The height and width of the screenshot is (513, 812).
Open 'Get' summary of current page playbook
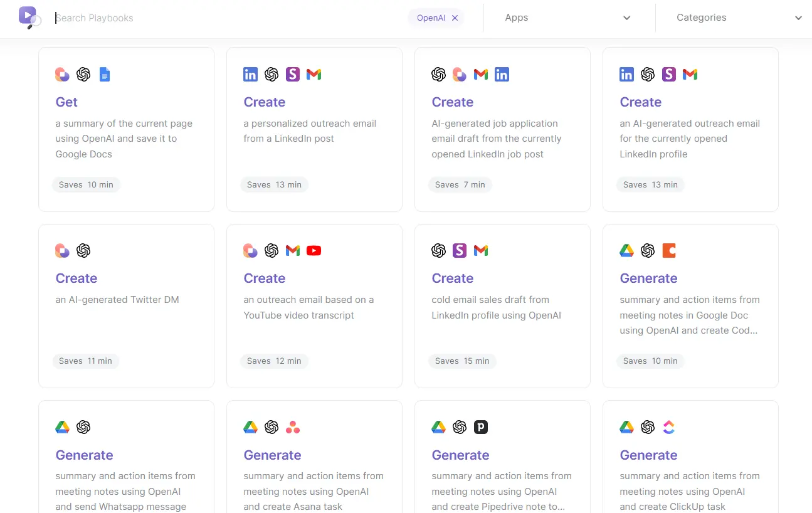tap(66, 102)
